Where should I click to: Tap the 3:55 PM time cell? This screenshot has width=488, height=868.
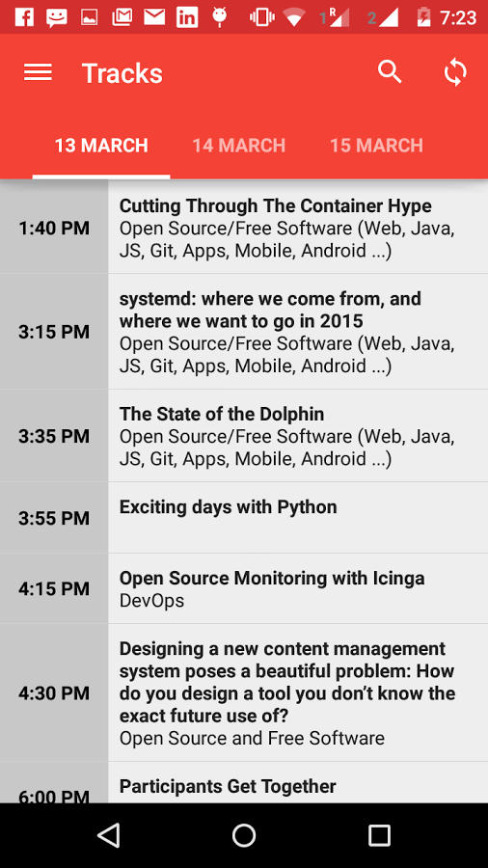click(x=54, y=518)
